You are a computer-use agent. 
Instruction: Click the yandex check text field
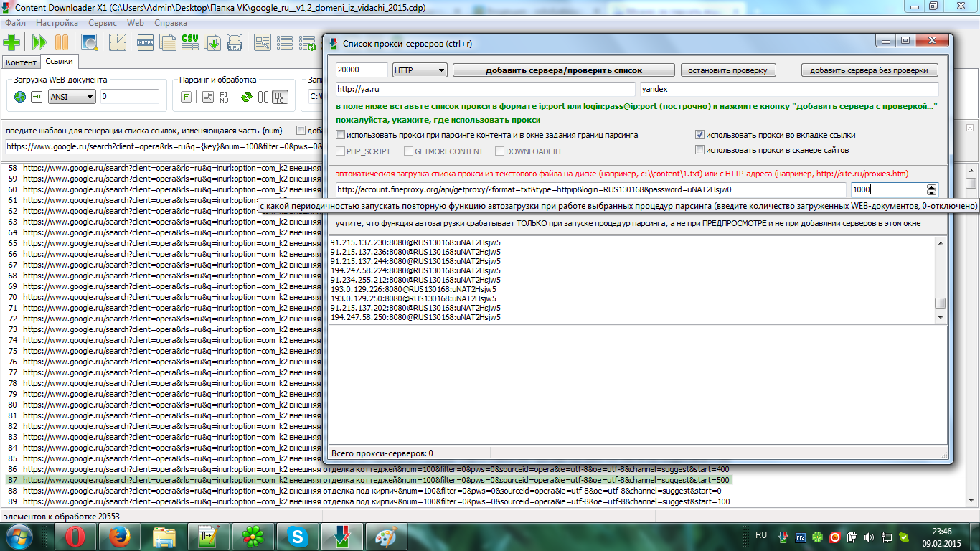pos(789,90)
